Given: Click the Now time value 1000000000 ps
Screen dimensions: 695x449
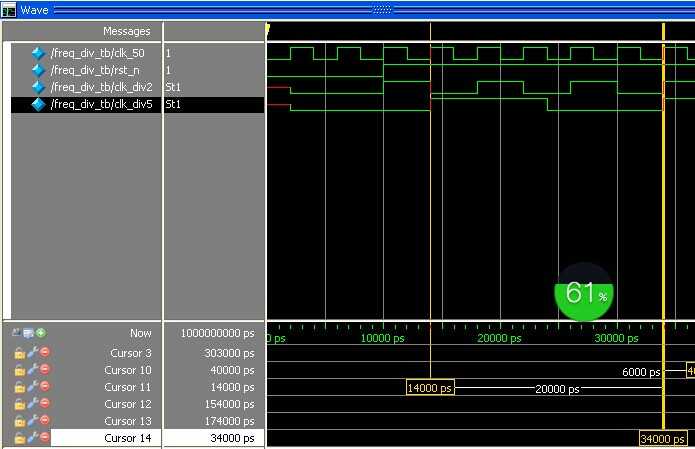Looking at the screenshot, I should point(217,333).
